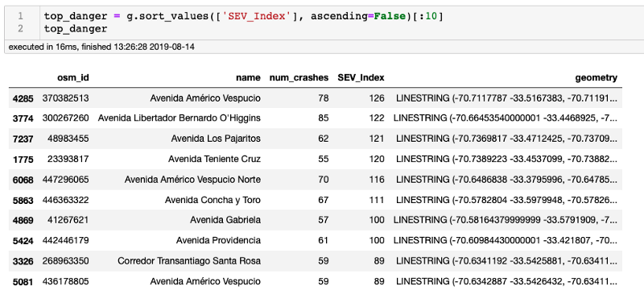The height and width of the screenshot is (299, 644).
Task: Click osm_id value 447296065
Action: (65, 179)
